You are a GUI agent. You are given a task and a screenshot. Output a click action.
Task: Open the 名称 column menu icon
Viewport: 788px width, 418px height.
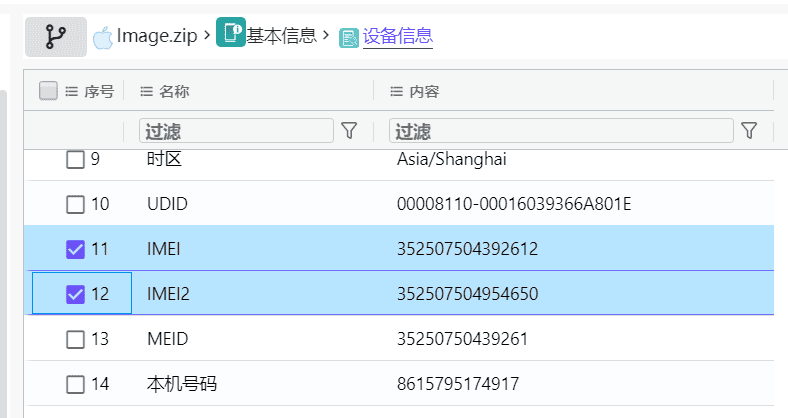pyautogui.click(x=146, y=91)
